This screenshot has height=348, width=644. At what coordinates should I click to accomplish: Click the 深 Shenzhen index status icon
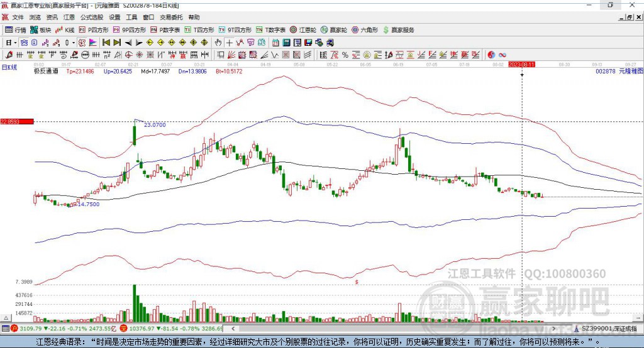pyautogui.click(x=124, y=329)
